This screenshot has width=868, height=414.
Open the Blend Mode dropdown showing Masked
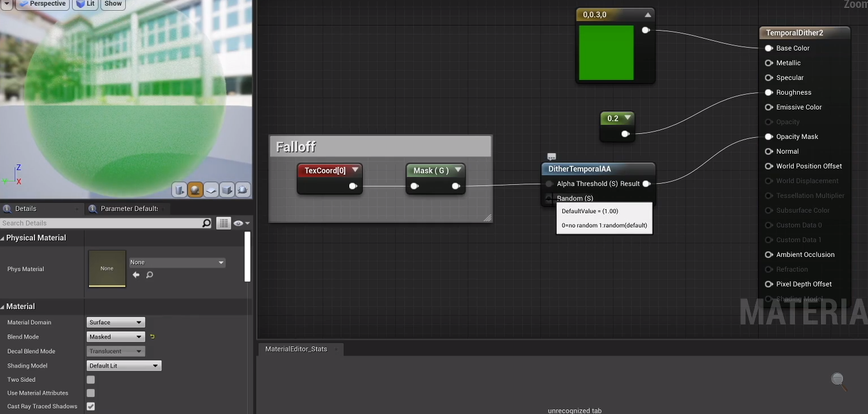click(115, 336)
